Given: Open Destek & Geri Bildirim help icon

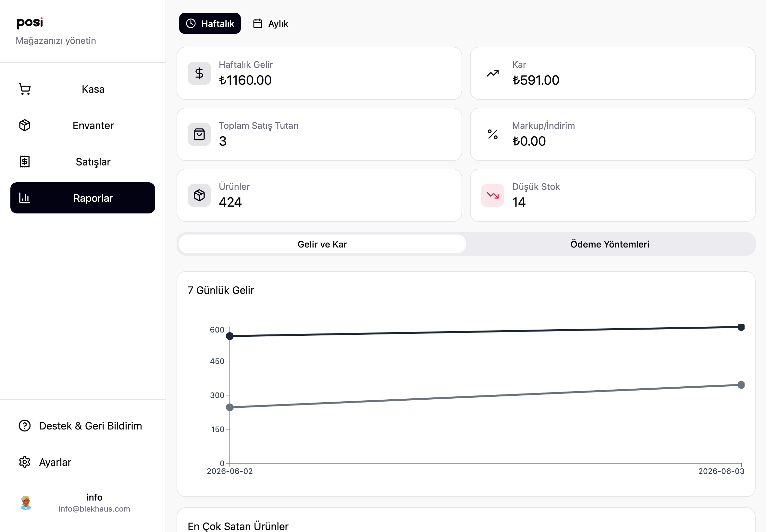Looking at the screenshot, I should click(x=25, y=426).
